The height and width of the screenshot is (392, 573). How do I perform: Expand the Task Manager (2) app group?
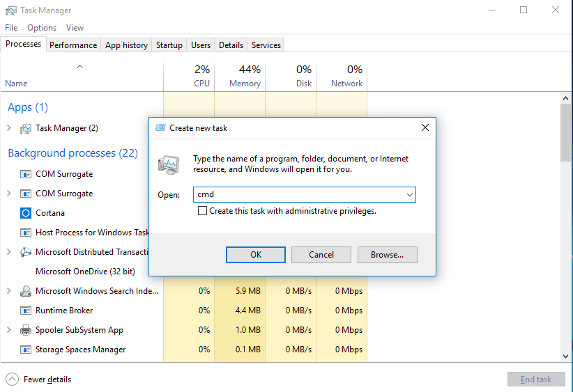(x=9, y=127)
